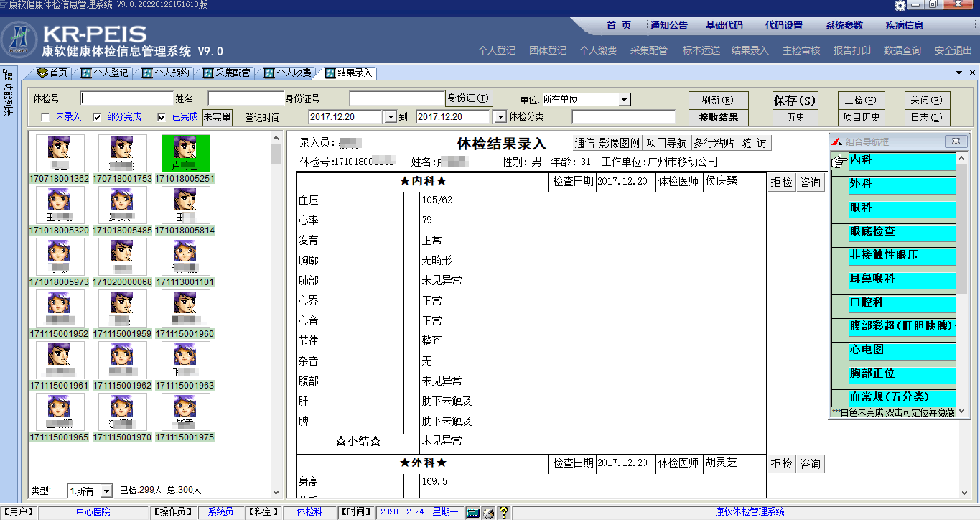Toggle the 部分完成 checkbox
980x520 pixels.
(97, 117)
